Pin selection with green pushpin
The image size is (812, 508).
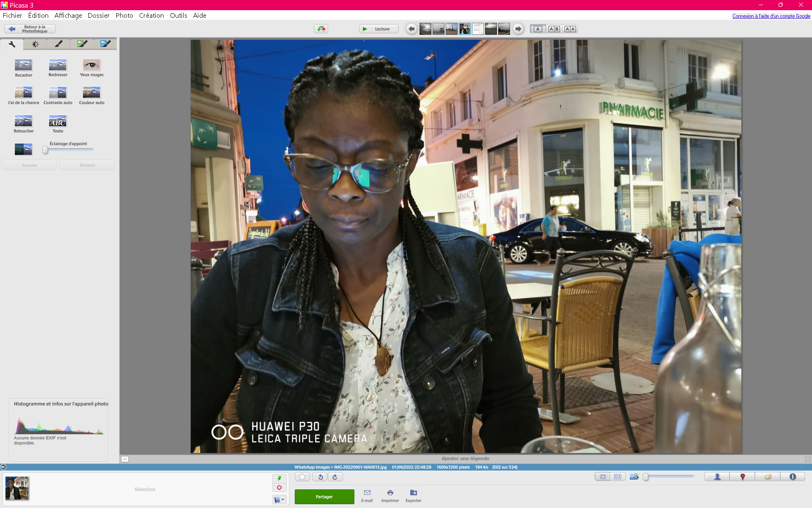(279, 478)
